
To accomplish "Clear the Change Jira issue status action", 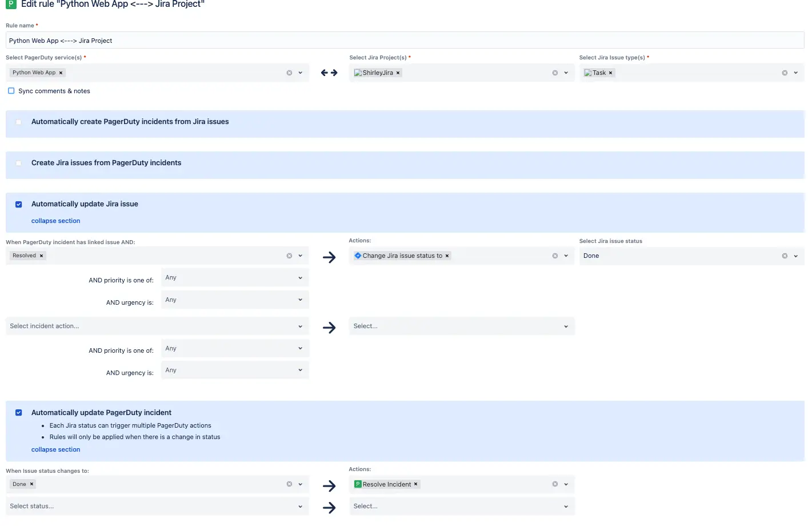I will coord(555,256).
